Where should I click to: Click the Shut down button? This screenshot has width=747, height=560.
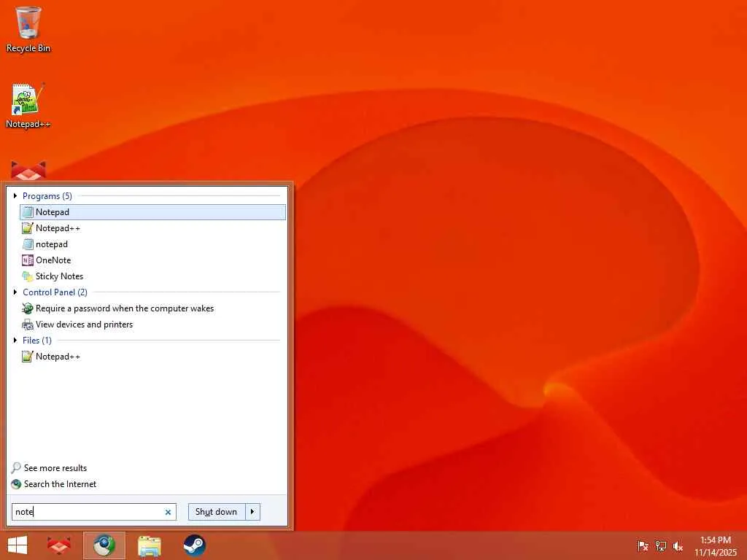click(x=216, y=512)
